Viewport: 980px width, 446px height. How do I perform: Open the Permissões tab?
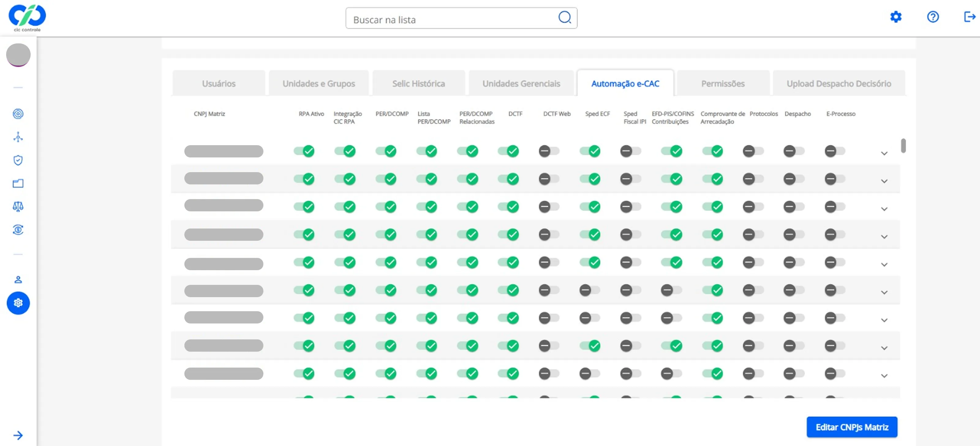(723, 83)
